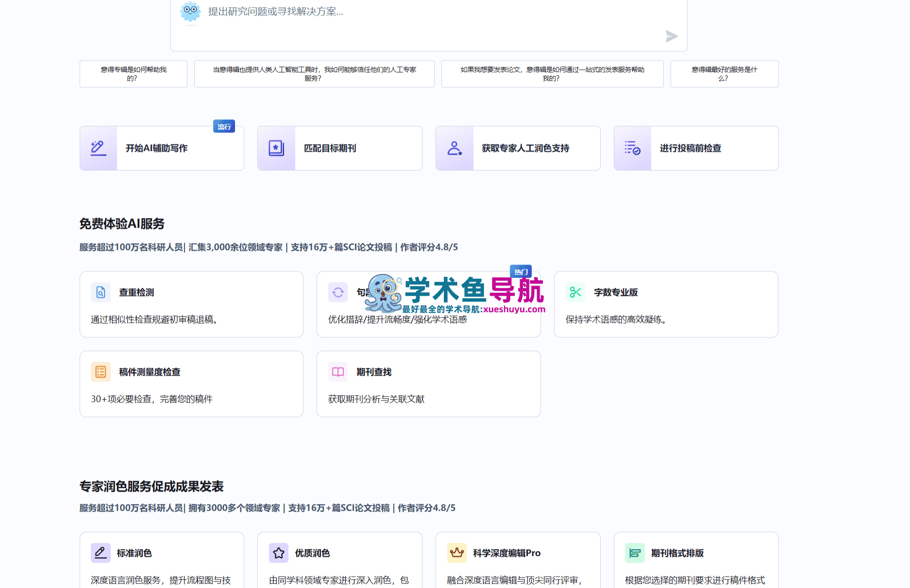
Task: Click the journal star icon for 匹配目标期刊
Action: coord(276,148)
